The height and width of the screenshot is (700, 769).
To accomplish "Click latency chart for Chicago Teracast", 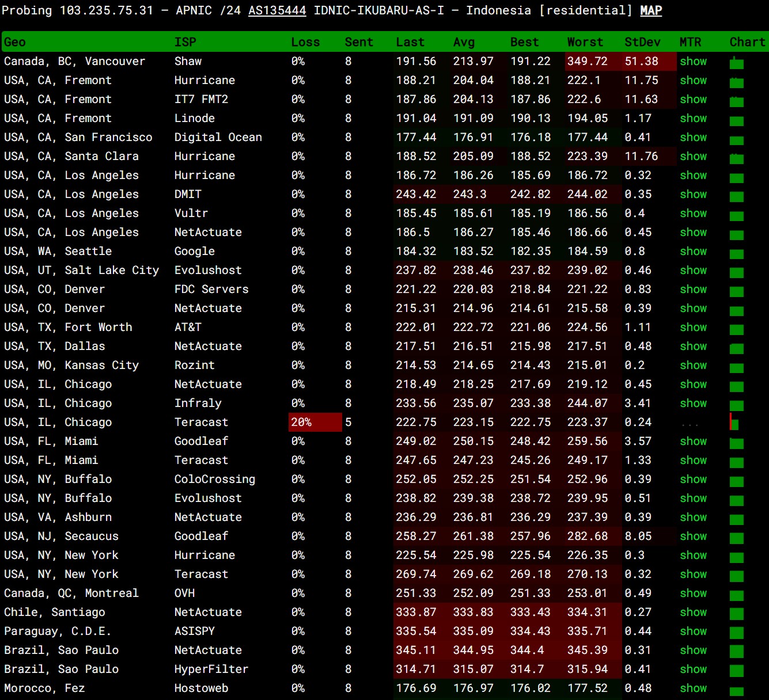I will tap(734, 423).
